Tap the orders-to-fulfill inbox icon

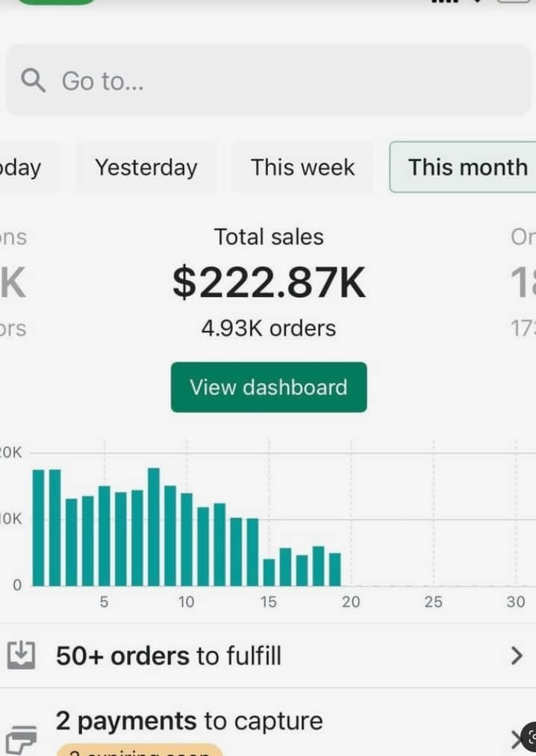point(21,655)
